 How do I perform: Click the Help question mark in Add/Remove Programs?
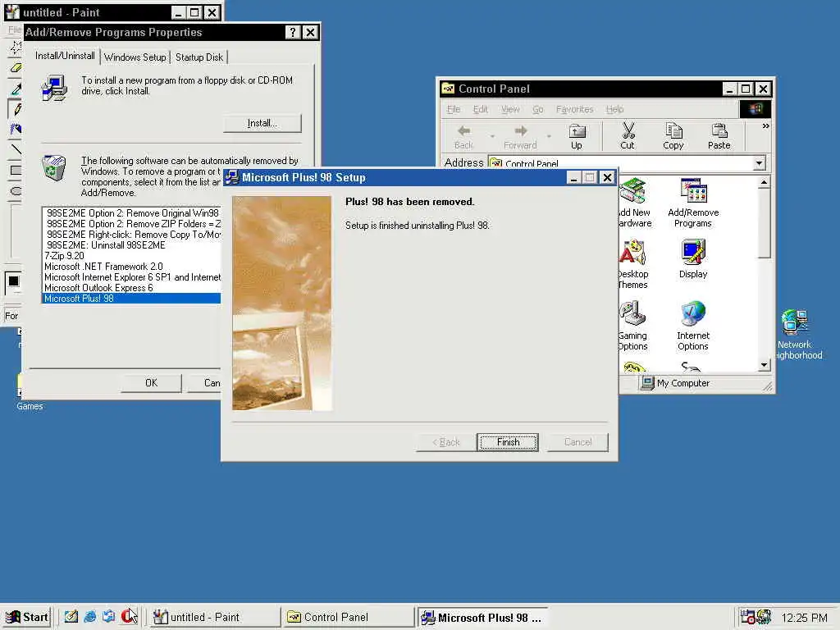[x=292, y=32]
